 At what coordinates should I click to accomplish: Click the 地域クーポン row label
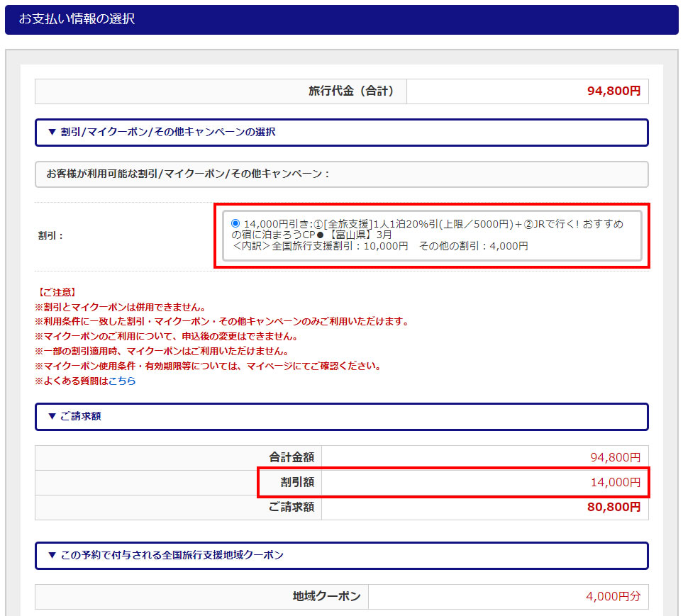(326, 597)
